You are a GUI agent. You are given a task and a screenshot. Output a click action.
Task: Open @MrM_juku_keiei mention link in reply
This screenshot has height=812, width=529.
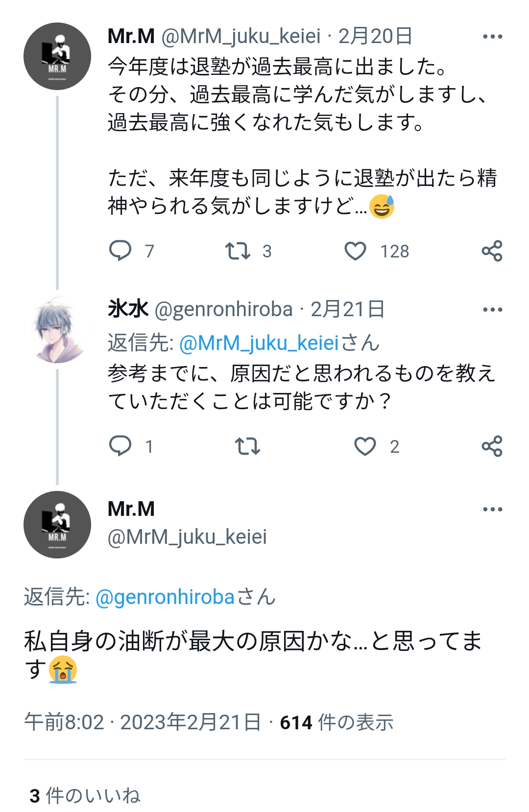259,343
